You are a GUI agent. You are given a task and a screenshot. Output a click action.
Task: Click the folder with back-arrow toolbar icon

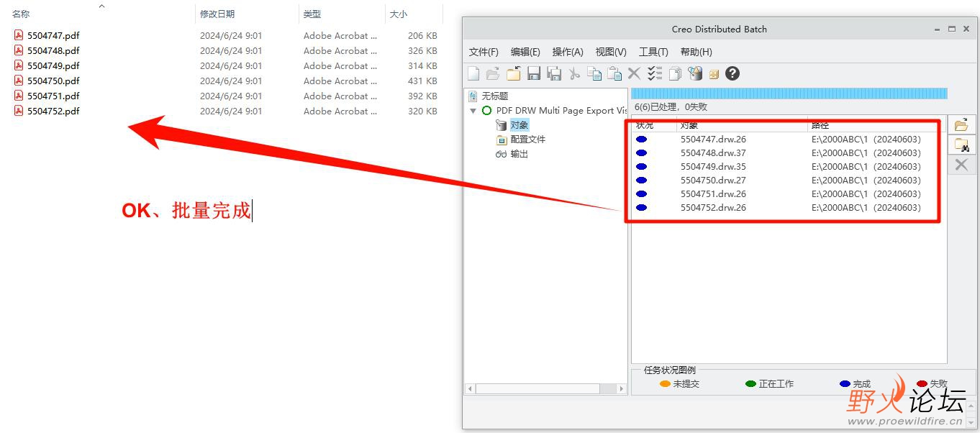pos(513,73)
